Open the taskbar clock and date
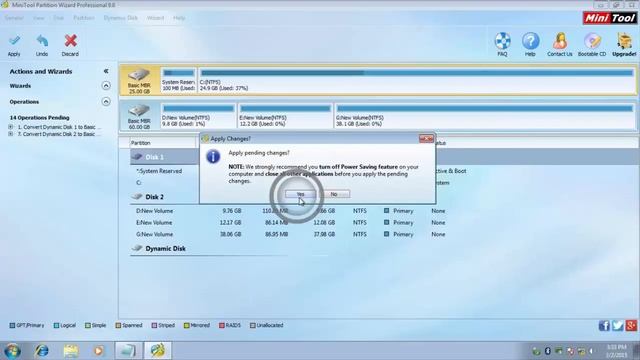Screen dimensions: 640x360 click(x=616, y=351)
